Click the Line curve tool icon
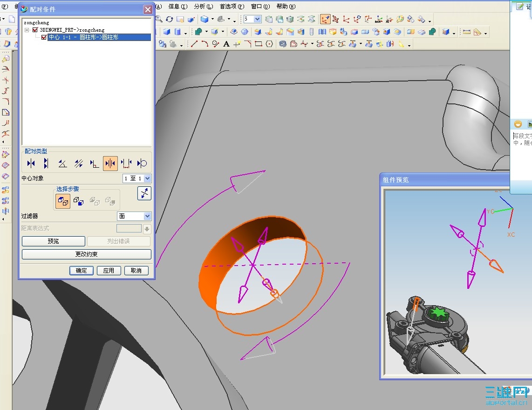 pyautogui.click(x=194, y=44)
